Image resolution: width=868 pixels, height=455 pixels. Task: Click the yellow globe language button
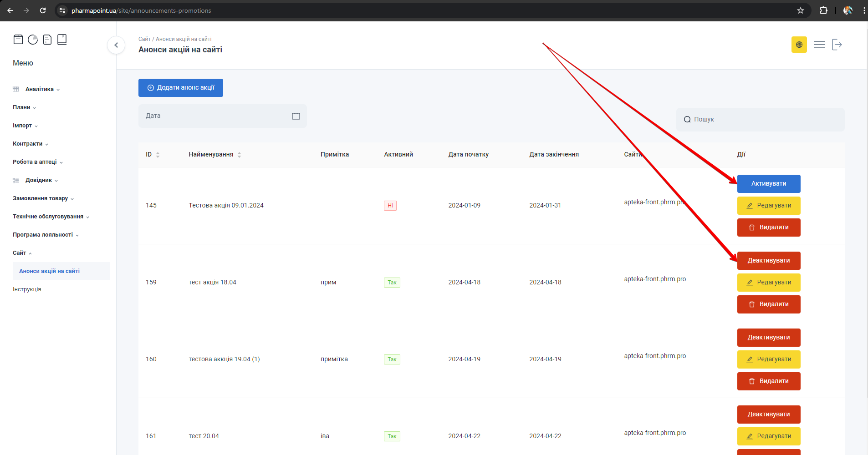(x=799, y=45)
